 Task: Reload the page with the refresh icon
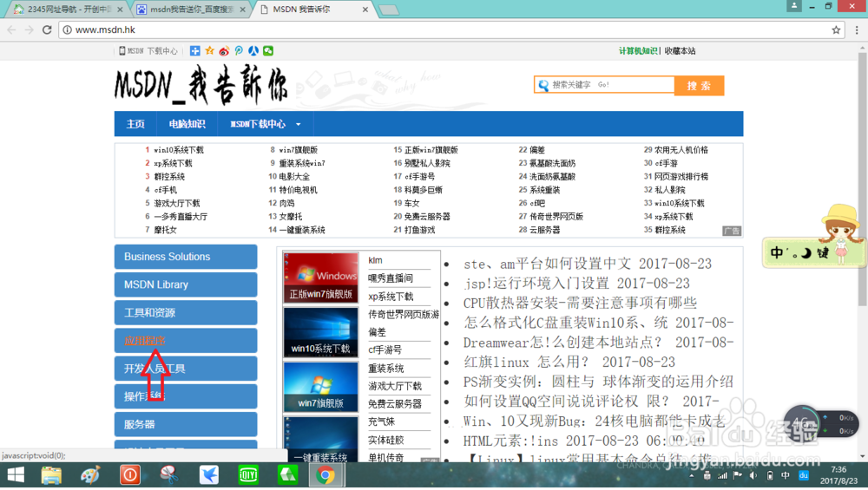(x=47, y=29)
